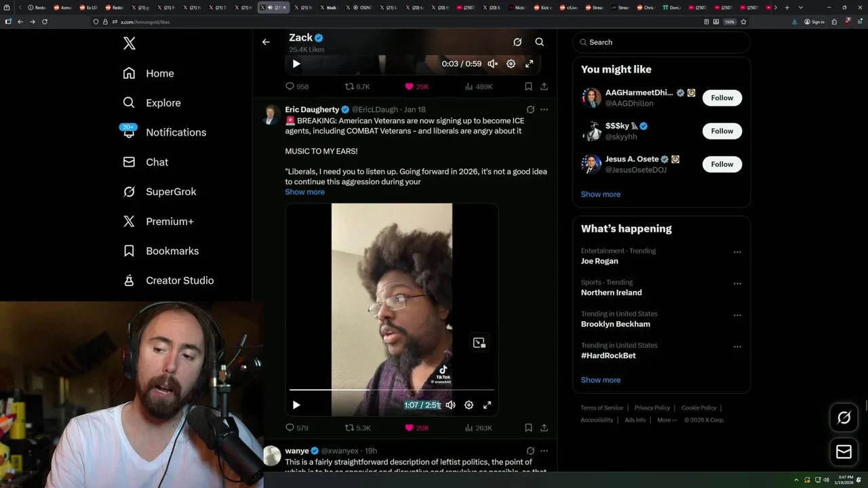
Task: Open Premium+ in the sidebar
Action: [158, 221]
